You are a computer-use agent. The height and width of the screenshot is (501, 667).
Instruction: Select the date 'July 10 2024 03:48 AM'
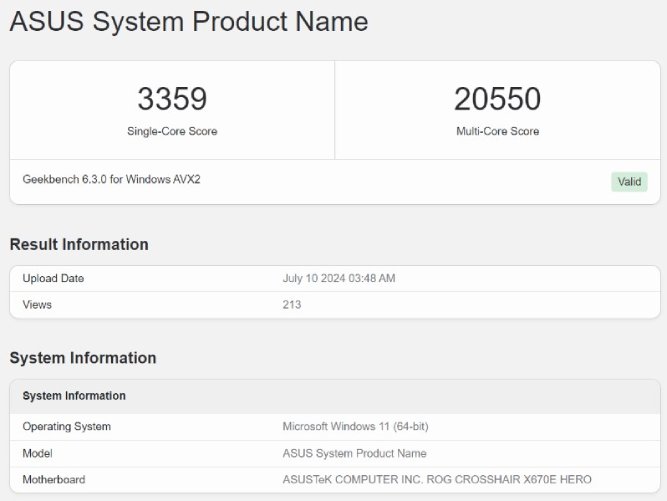coord(339,278)
